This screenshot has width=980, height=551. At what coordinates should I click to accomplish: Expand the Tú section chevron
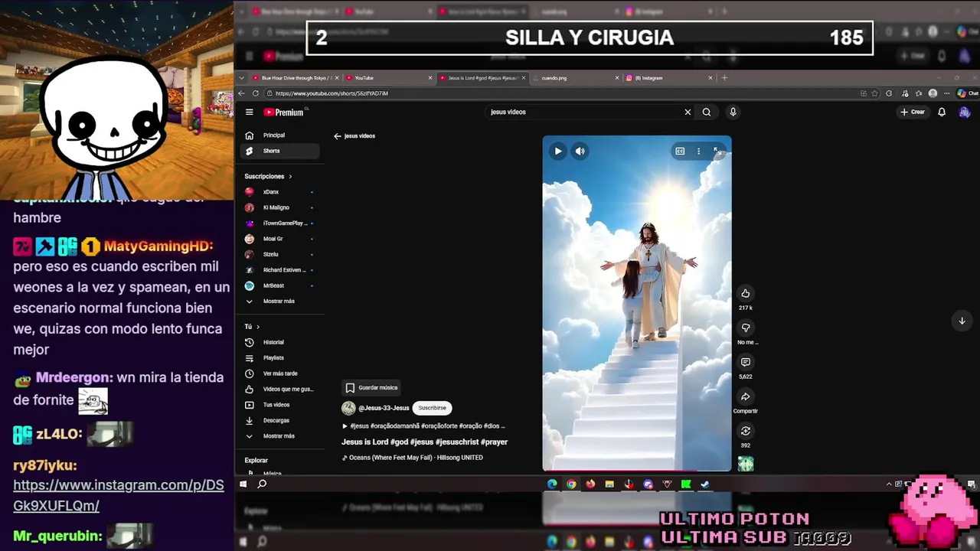[x=258, y=327]
